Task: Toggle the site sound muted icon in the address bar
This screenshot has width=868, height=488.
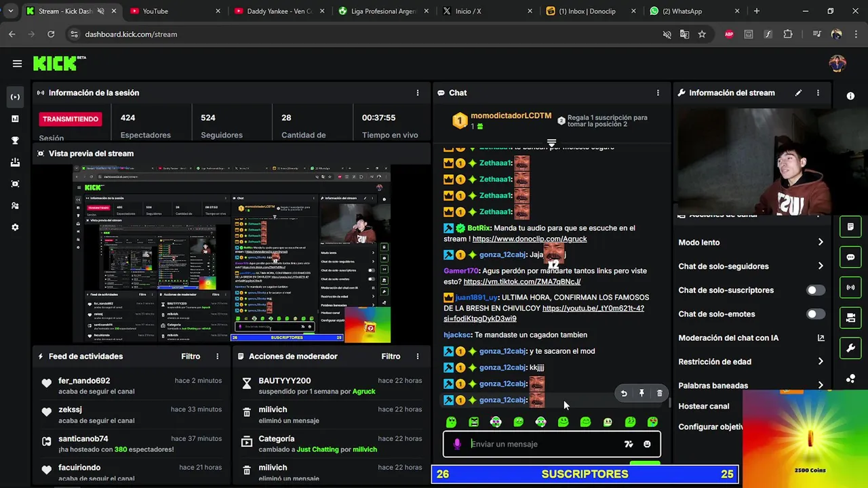Action: [x=667, y=34]
